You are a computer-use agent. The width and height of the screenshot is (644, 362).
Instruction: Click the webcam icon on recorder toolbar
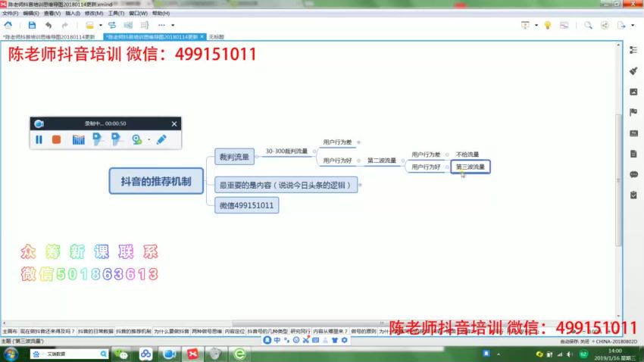(x=137, y=139)
